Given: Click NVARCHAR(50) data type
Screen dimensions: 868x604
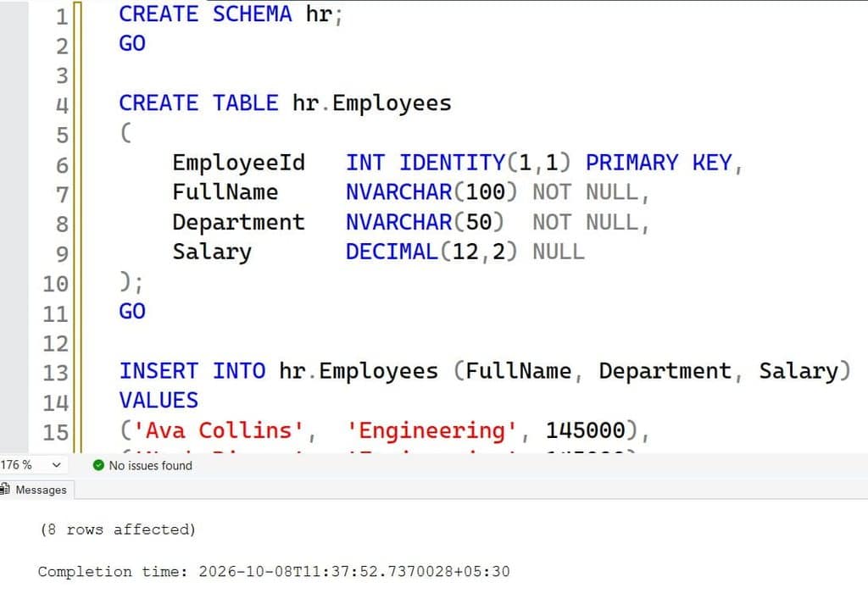Looking at the screenshot, I should 425,222.
